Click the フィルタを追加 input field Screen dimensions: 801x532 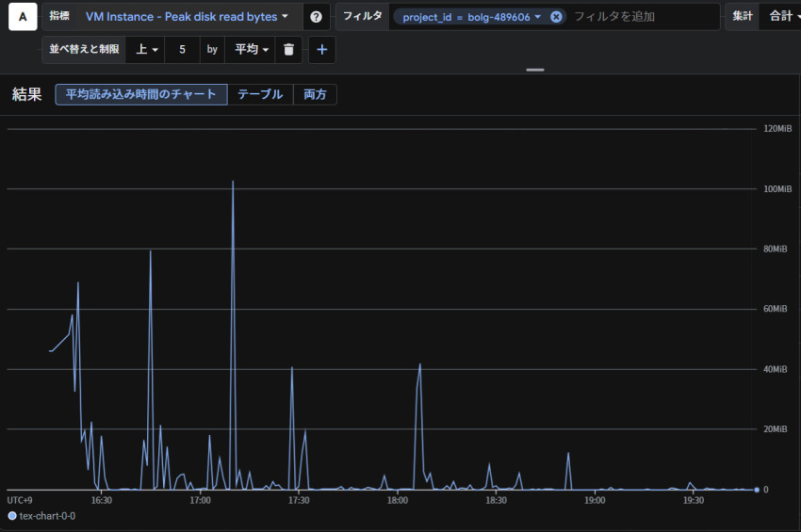click(x=641, y=17)
